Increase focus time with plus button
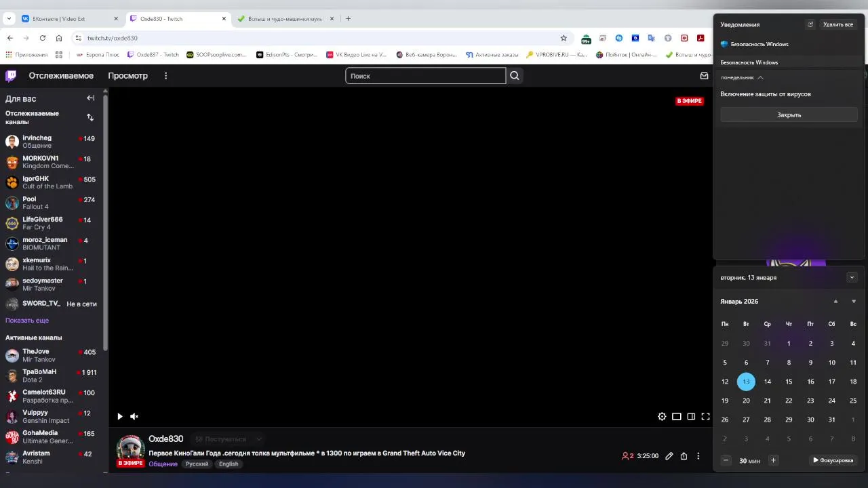 (x=773, y=460)
